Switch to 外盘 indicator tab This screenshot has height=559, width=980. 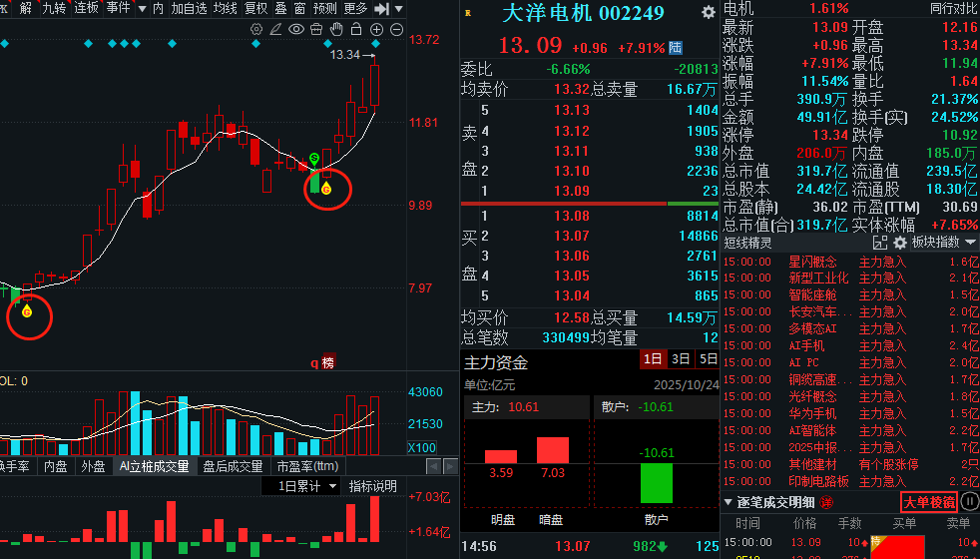point(93,466)
